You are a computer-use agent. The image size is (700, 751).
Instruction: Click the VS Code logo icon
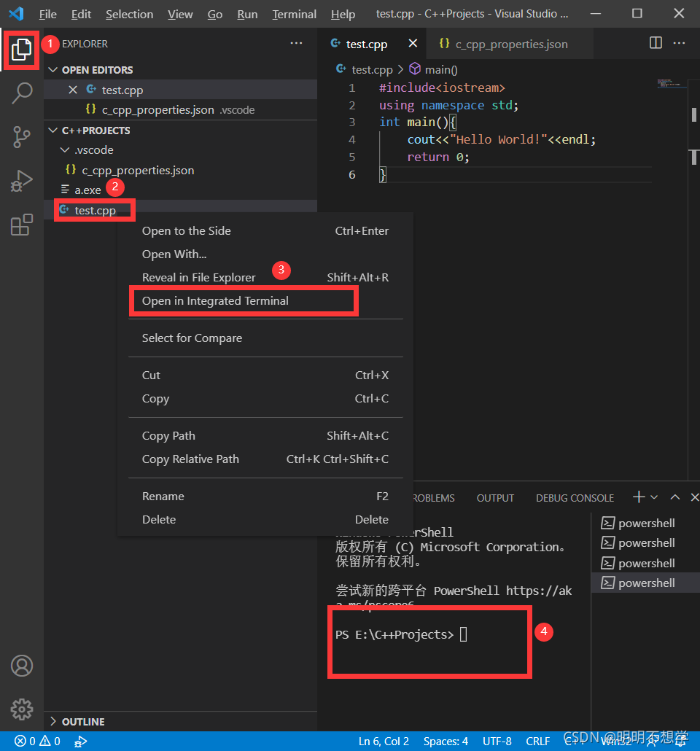(17, 13)
